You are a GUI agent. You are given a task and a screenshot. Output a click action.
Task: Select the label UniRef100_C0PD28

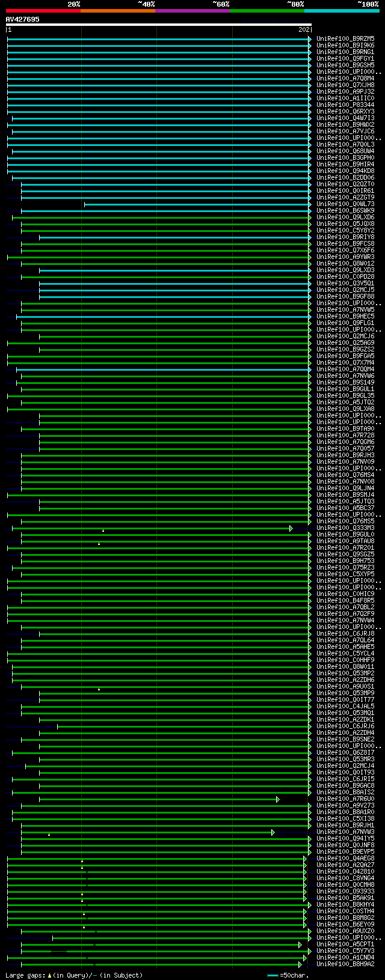pos(345,277)
